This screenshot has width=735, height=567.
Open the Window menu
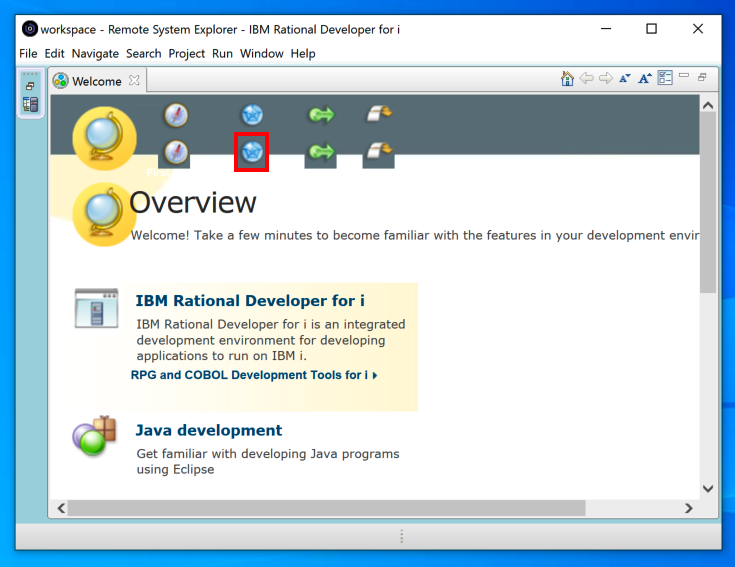tap(261, 54)
